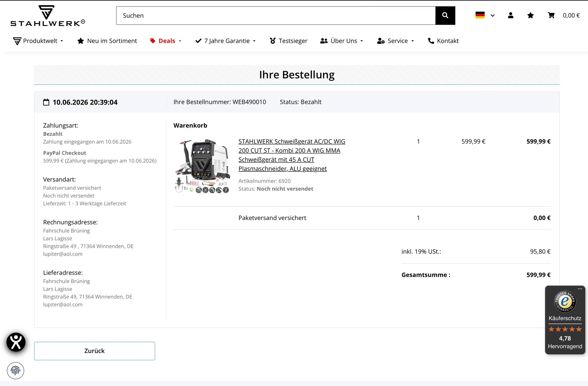Open the shopping cart icon
The image size is (588, 386).
click(551, 15)
